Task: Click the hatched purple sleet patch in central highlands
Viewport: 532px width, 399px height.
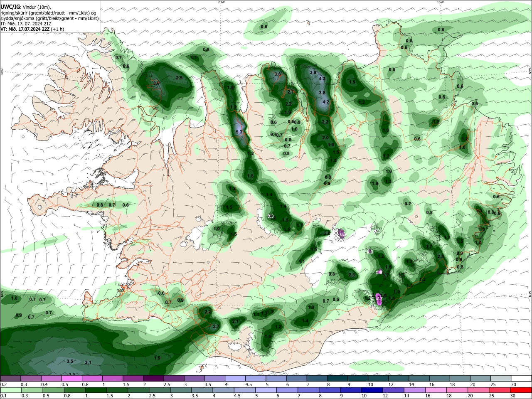Action: pos(341,234)
